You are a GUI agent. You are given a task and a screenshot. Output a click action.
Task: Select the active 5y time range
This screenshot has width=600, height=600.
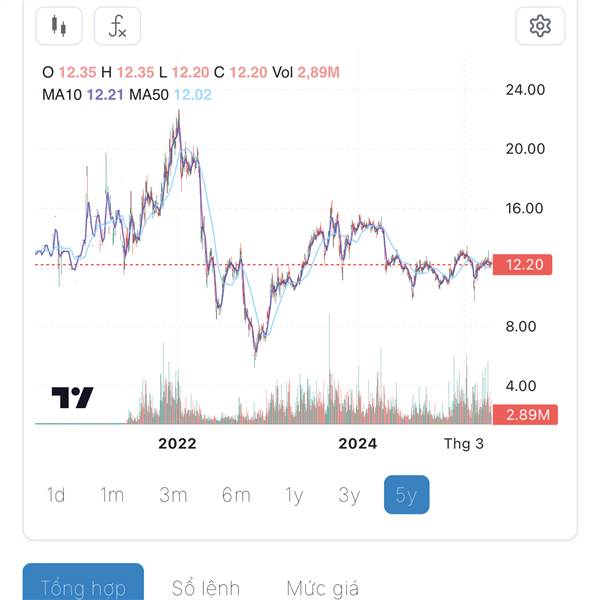tap(406, 495)
